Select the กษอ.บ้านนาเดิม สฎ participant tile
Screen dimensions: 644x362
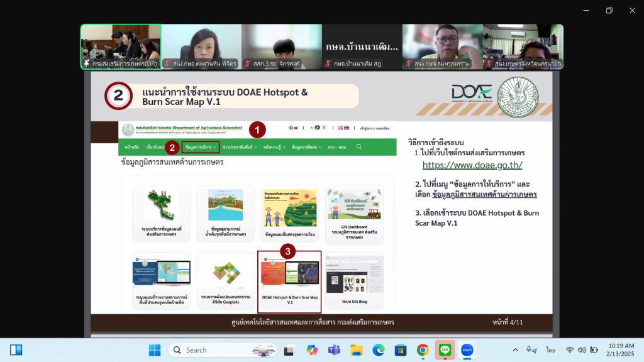362,47
